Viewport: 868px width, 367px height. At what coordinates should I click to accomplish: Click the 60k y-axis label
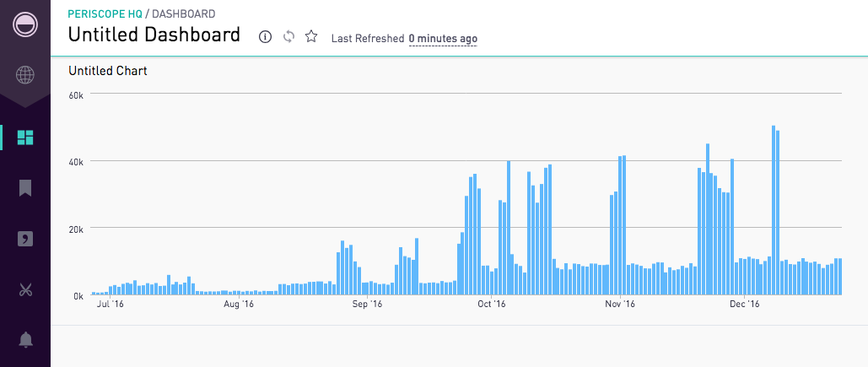pos(76,95)
